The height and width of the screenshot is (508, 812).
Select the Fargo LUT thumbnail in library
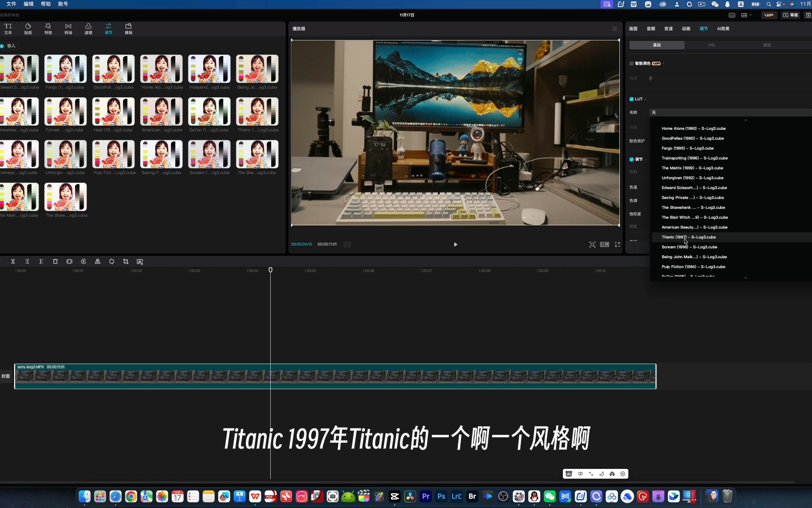[x=65, y=69]
